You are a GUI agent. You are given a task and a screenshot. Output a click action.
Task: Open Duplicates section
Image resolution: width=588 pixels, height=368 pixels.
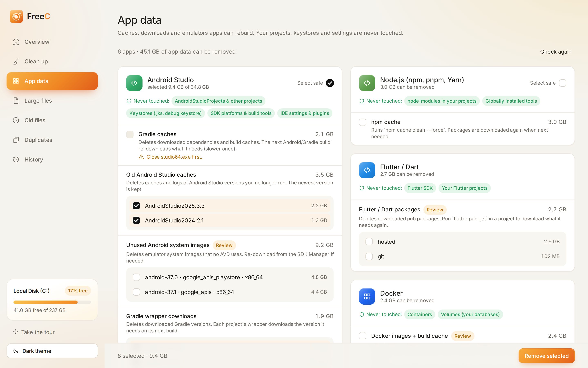[52, 140]
